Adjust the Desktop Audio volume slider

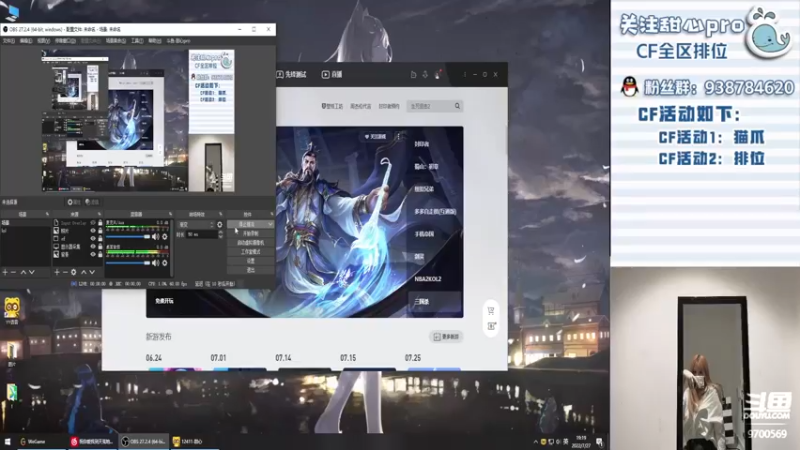tap(128, 263)
